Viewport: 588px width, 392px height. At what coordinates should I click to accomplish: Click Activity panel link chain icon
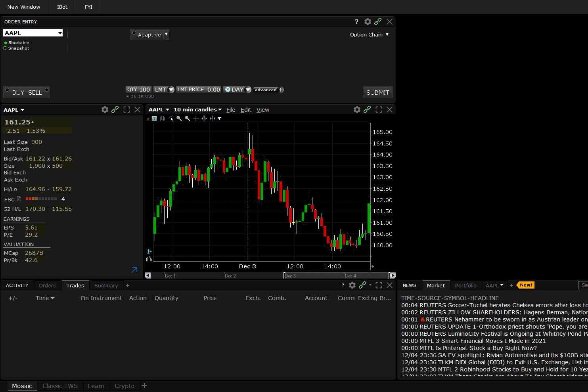pyautogui.click(x=362, y=285)
